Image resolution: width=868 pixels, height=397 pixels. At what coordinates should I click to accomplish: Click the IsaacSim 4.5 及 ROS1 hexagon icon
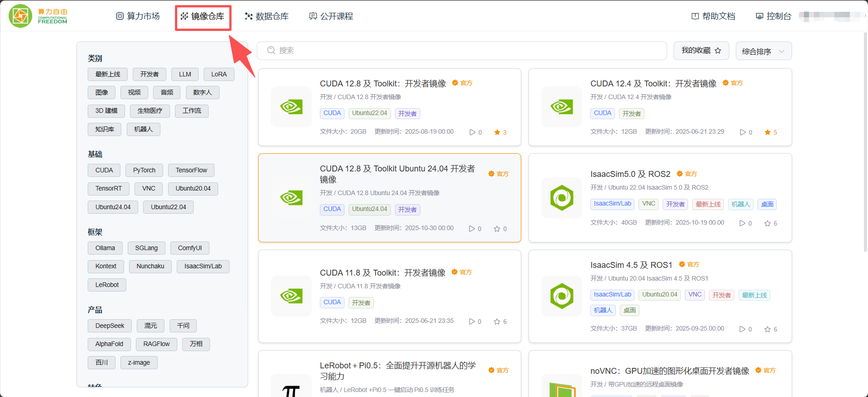click(x=562, y=296)
